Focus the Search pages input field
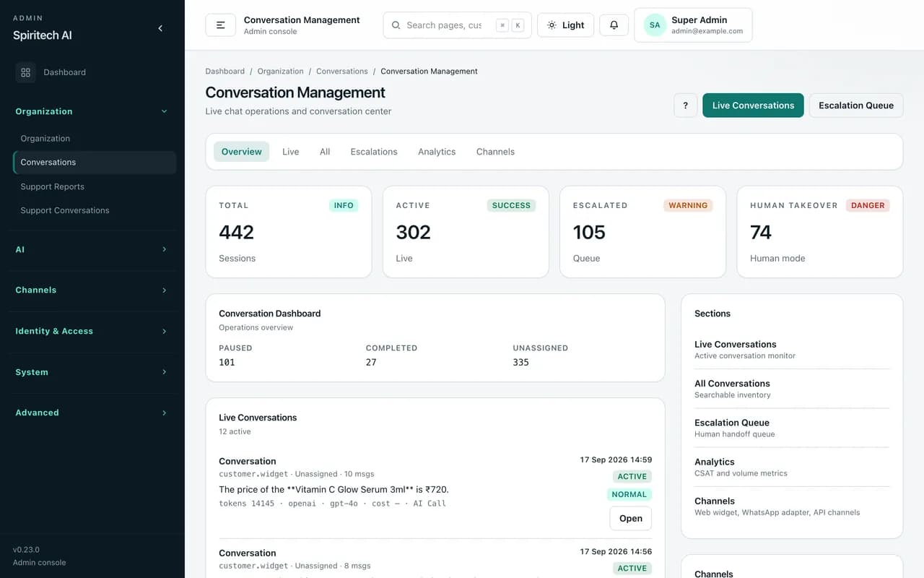Screen dimensions: 924x578 pos(444,25)
